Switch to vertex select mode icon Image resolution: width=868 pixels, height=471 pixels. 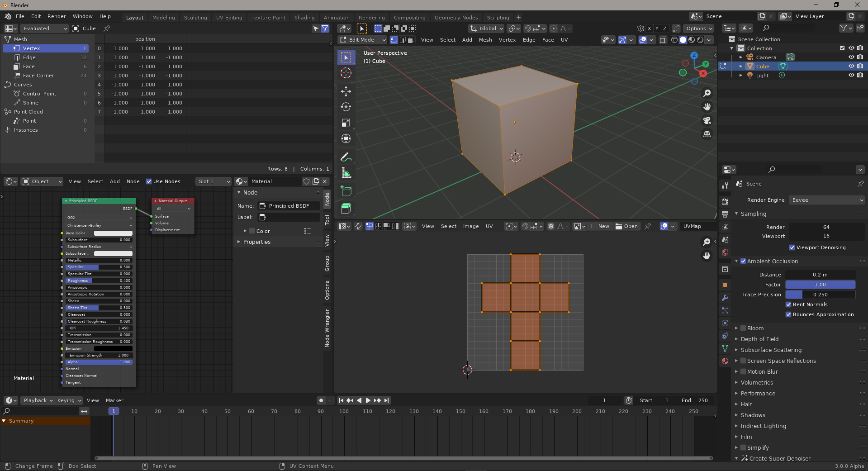[394, 40]
